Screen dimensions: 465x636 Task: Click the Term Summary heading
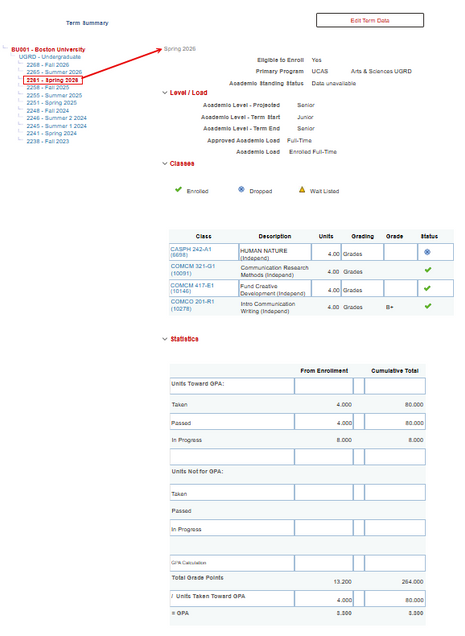87,23
